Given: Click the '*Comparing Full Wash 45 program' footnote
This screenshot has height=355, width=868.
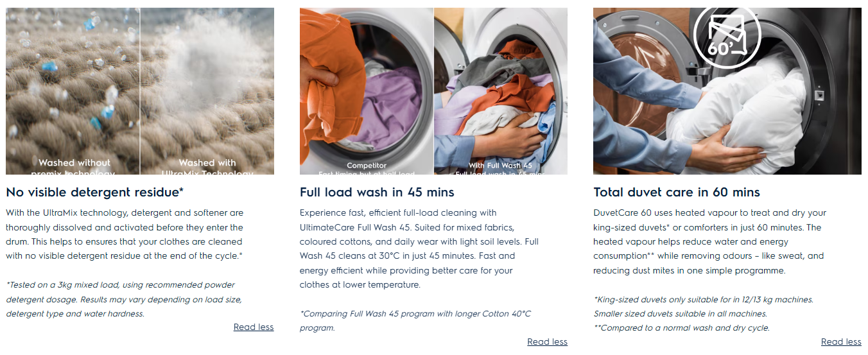Looking at the screenshot, I should coord(415,321).
